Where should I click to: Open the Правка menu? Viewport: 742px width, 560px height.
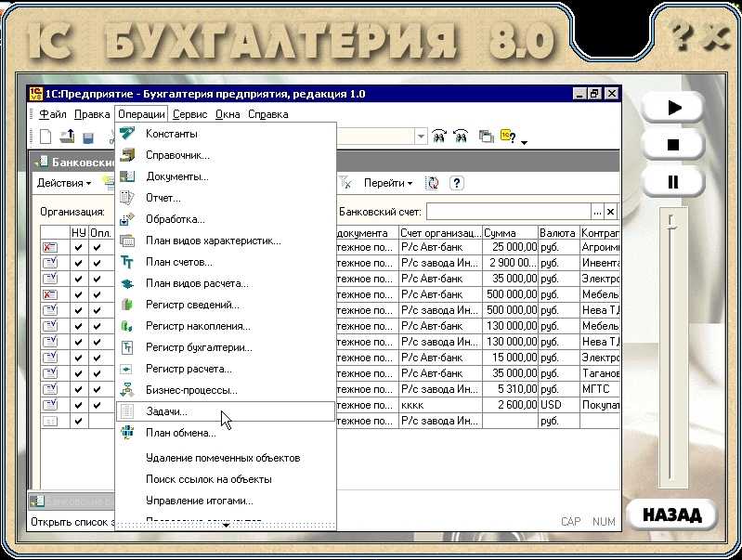click(92, 114)
